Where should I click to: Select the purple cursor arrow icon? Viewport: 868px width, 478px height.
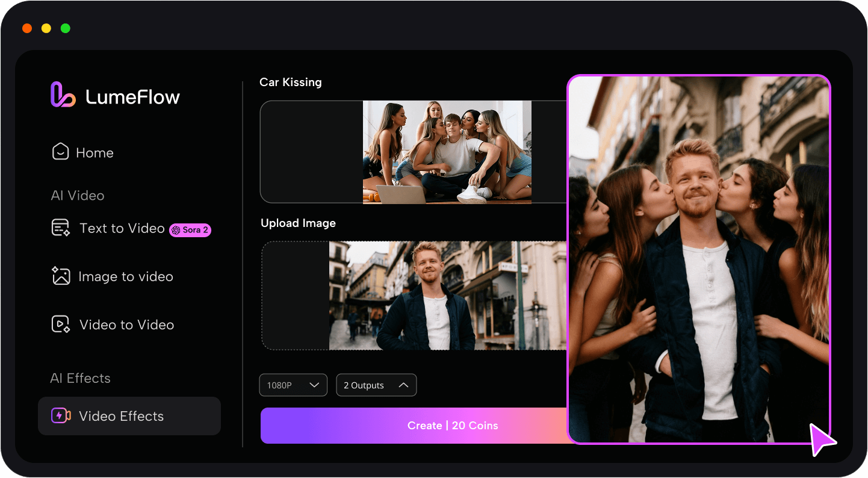pyautogui.click(x=823, y=440)
